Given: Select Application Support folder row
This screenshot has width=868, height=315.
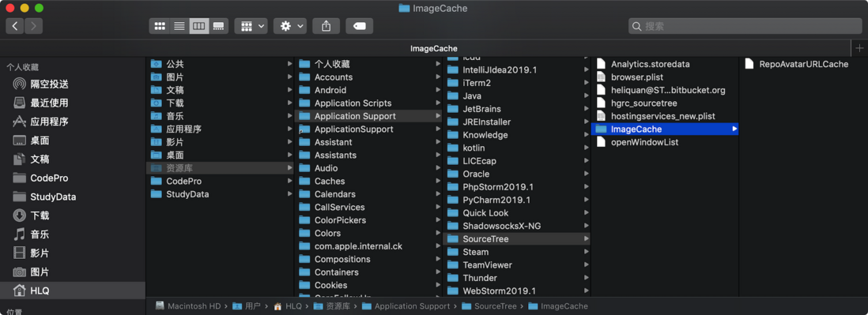Looking at the screenshot, I should [368, 116].
